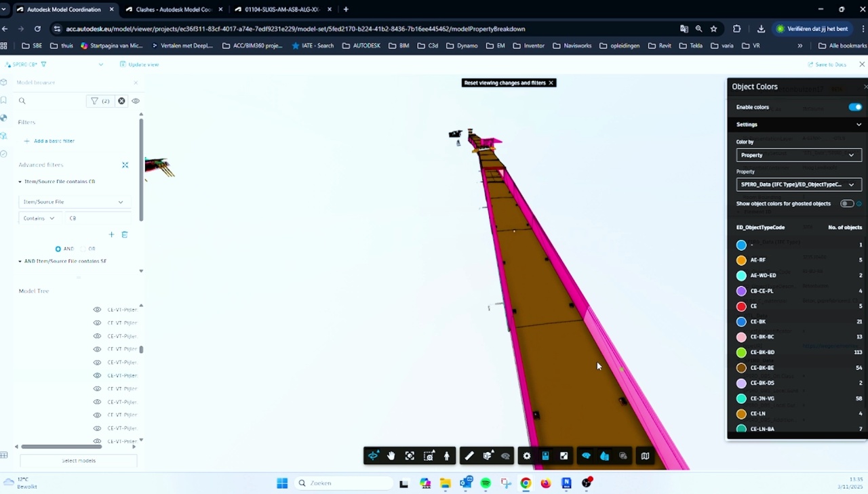Screen dimensions: 868x494
Task: Open the linked-cubes icon in left sidebar
Action: tap(4, 136)
